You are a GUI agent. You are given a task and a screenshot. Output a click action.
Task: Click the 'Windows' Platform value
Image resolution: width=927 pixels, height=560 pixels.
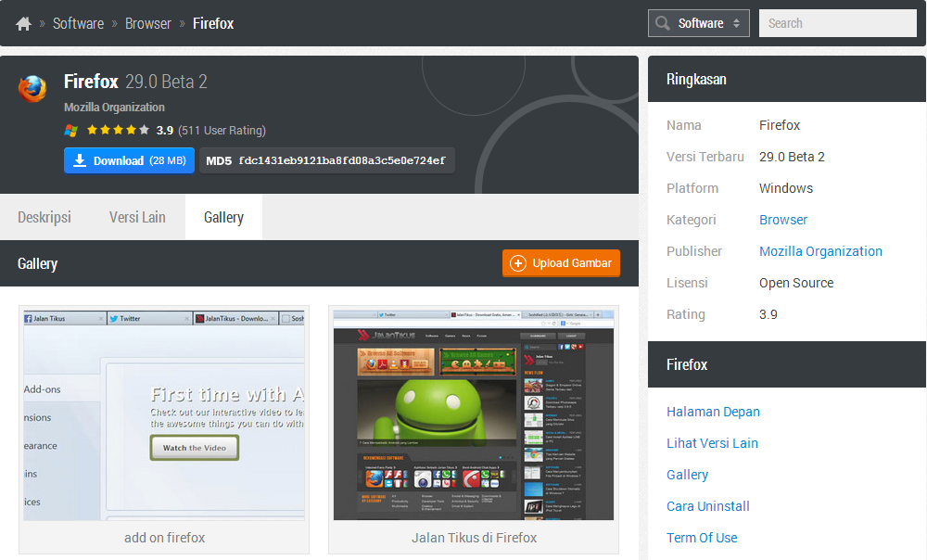tap(786, 188)
